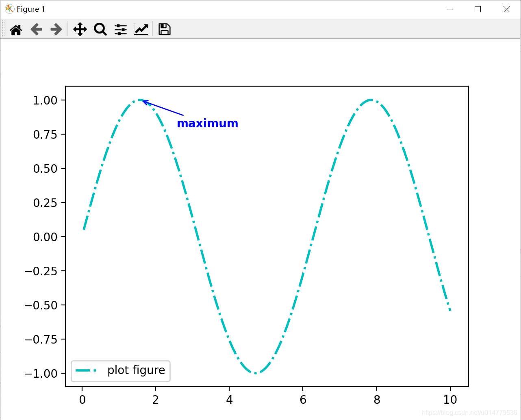Click the x-axis label 10
This screenshot has width=521, height=420.
tap(450, 400)
